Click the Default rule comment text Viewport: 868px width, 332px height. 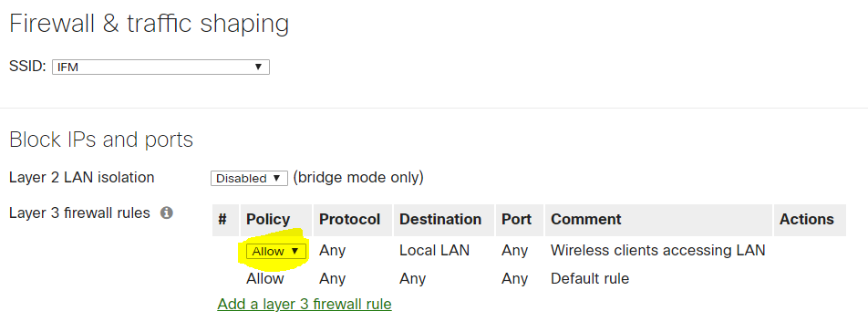coord(590,278)
